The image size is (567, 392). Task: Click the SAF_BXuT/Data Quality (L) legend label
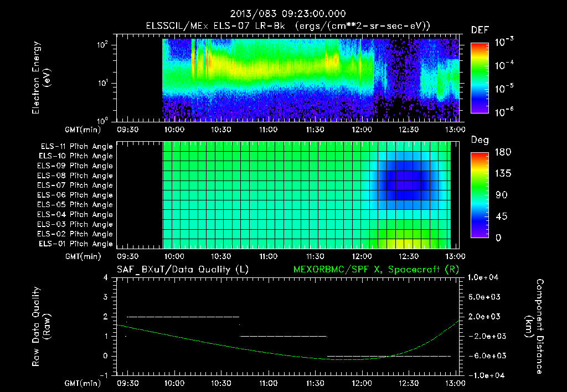click(183, 270)
